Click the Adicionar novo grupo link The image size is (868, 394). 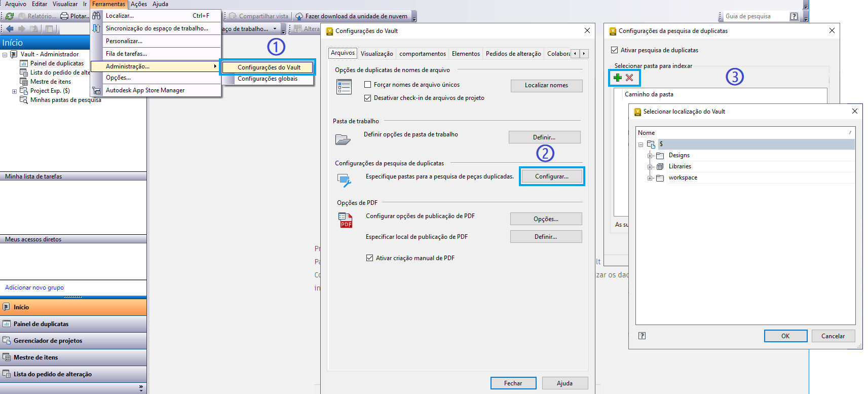34,288
